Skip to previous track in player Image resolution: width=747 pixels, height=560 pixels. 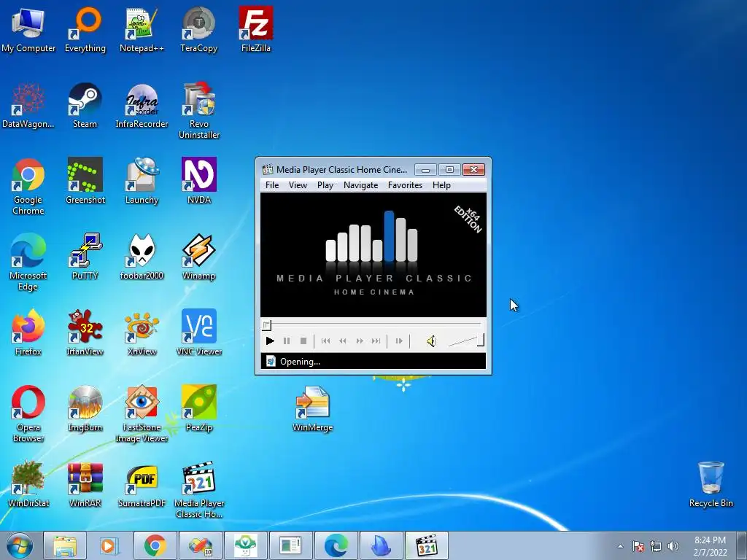pyautogui.click(x=326, y=341)
